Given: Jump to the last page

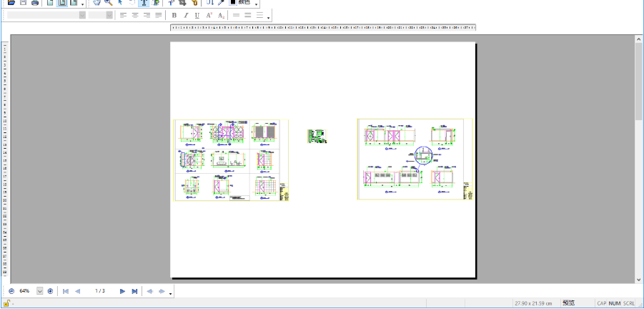Looking at the screenshot, I should coord(134,291).
